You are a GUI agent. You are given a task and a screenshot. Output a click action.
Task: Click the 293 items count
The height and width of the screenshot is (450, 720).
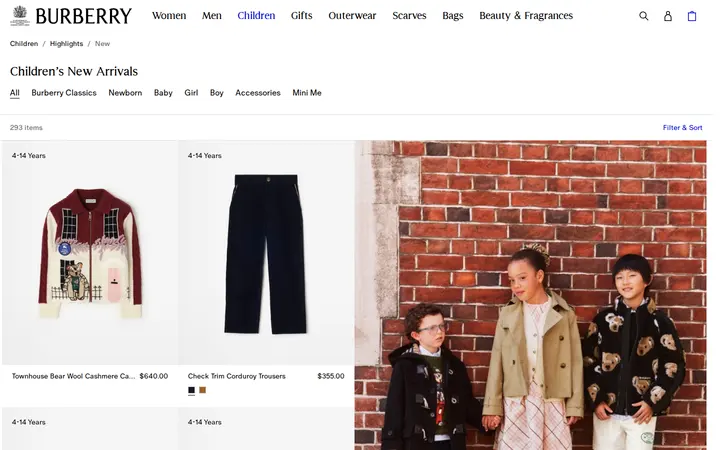pyautogui.click(x=26, y=128)
